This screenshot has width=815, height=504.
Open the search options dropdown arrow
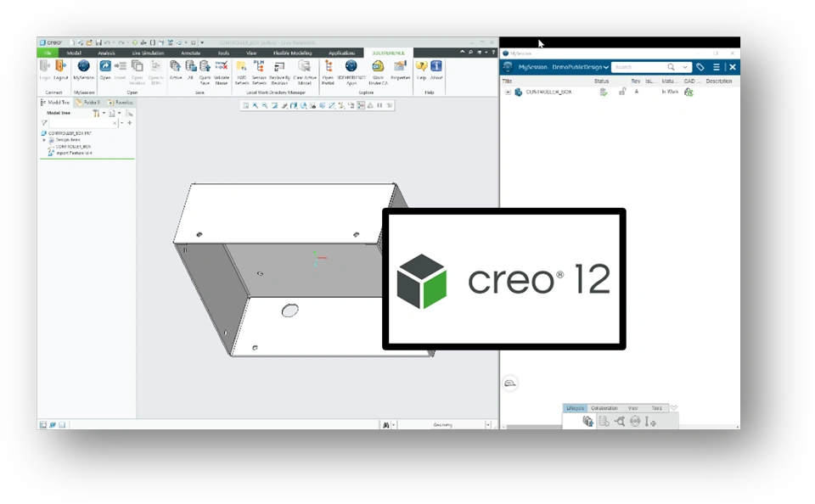[x=685, y=67]
